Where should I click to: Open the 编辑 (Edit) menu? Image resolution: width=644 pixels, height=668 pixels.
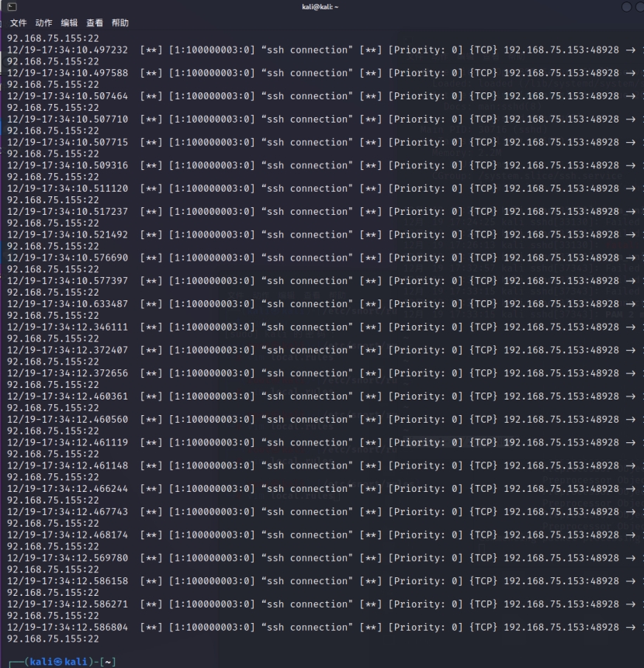click(69, 23)
